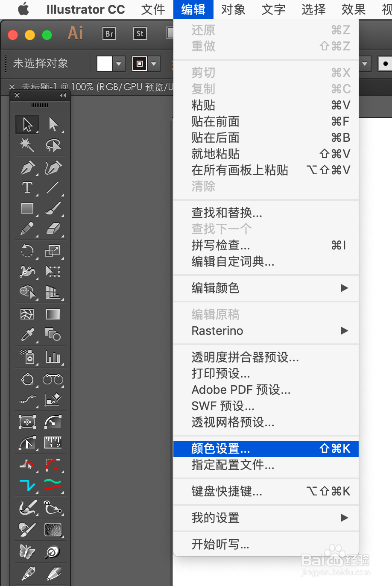
Task: Select the Pen tool
Action: (27, 167)
